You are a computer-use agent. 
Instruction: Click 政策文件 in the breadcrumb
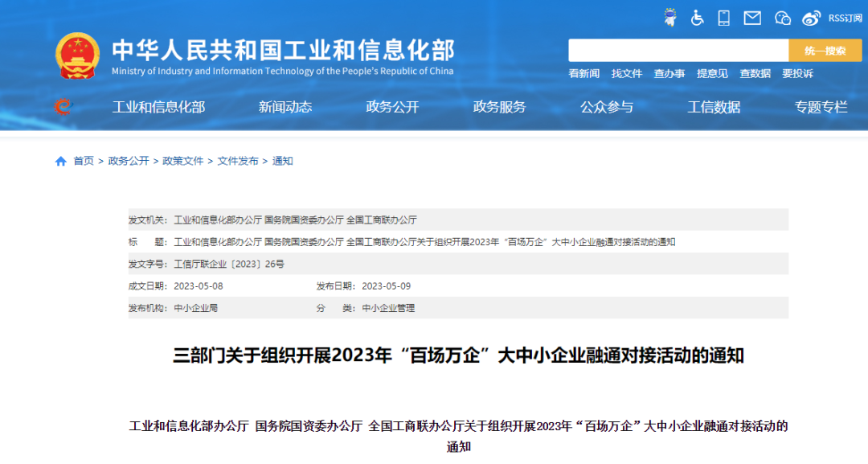click(183, 161)
